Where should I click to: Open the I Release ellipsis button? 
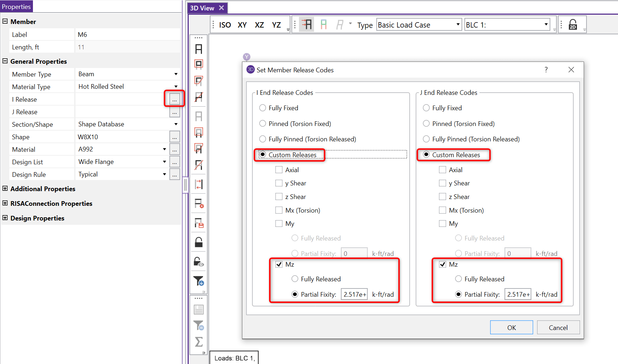174,99
